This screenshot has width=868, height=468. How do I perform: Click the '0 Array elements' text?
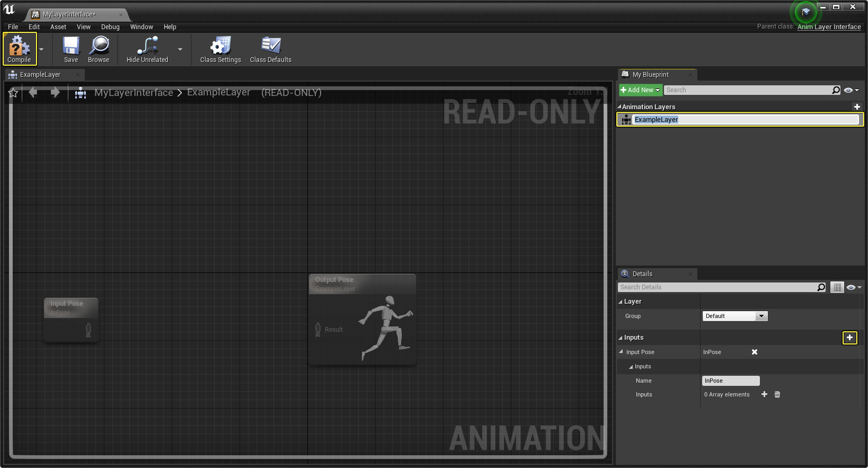point(727,394)
